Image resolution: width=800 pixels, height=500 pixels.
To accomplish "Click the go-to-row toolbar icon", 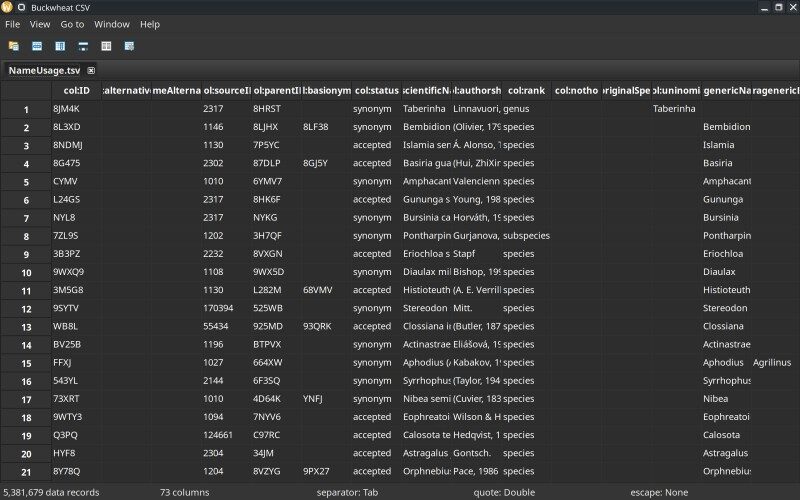I will click(37, 46).
